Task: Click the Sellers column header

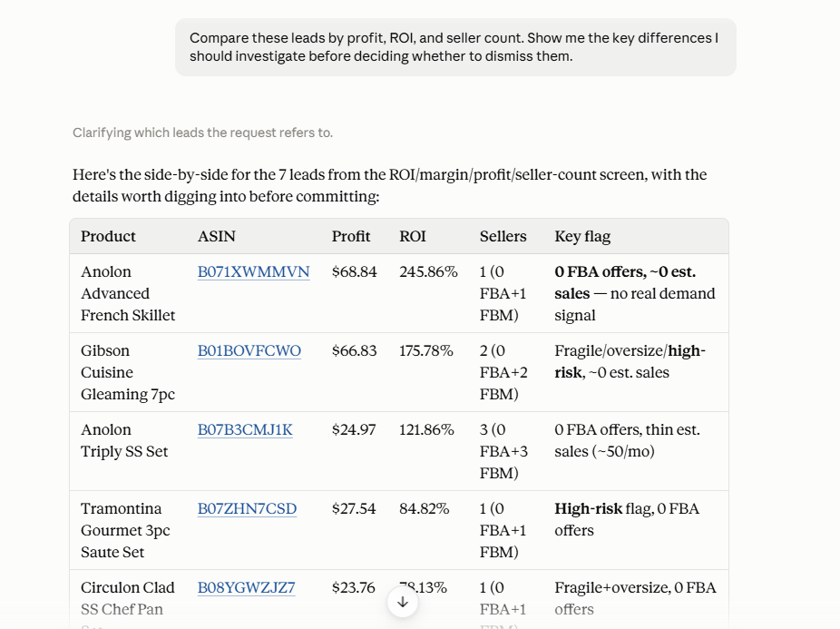Action: click(x=503, y=237)
